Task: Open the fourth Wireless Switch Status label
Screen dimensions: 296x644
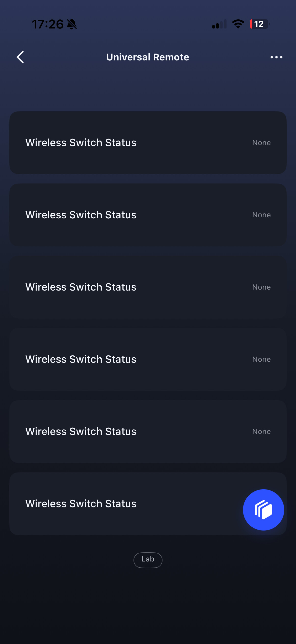Action: (81, 359)
